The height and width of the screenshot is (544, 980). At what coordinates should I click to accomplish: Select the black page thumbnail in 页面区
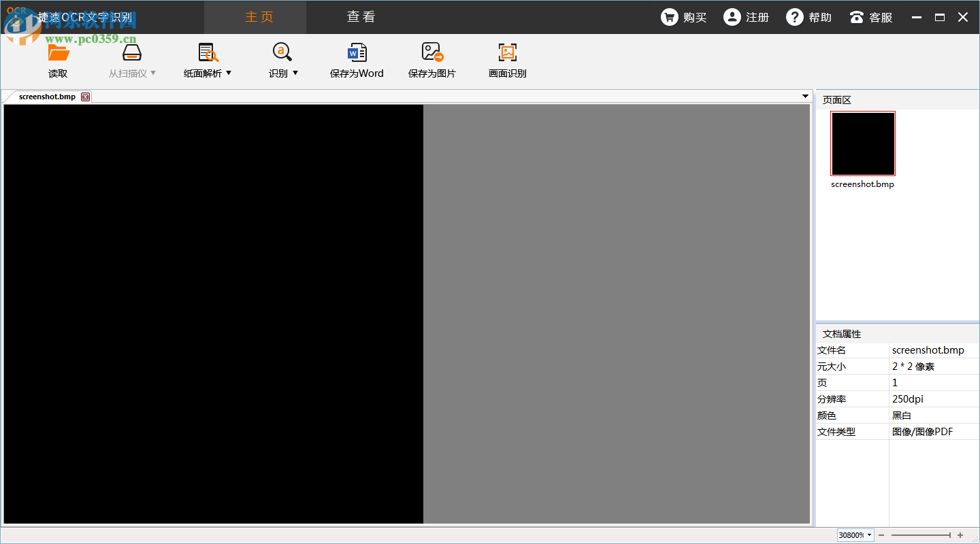(x=863, y=143)
